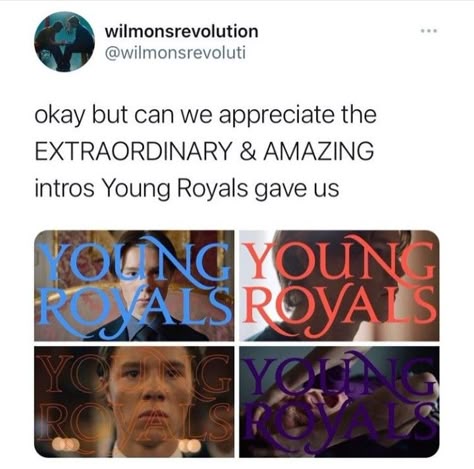Select the word EXTRAORDINARY in the tweet

[x=134, y=151]
